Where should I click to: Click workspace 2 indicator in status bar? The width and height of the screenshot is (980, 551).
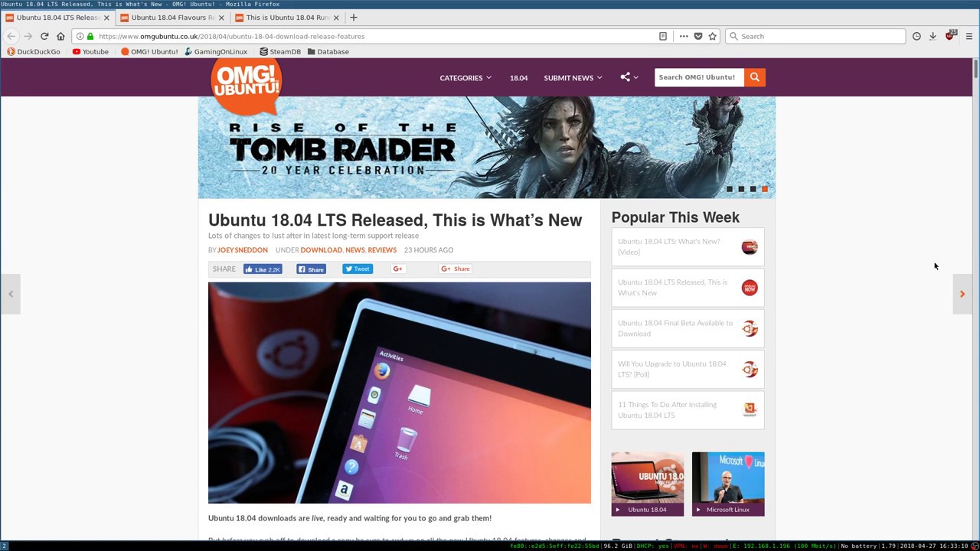4,546
